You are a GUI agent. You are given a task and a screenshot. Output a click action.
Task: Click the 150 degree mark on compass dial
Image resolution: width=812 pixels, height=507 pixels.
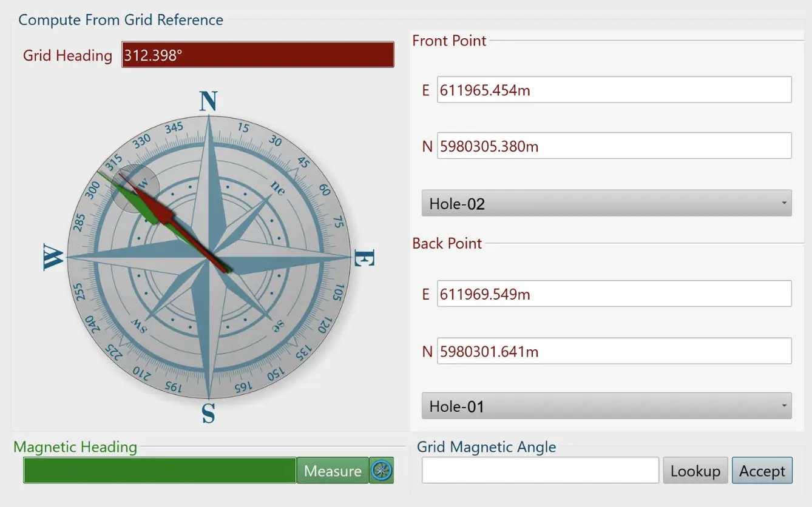pyautogui.click(x=275, y=373)
